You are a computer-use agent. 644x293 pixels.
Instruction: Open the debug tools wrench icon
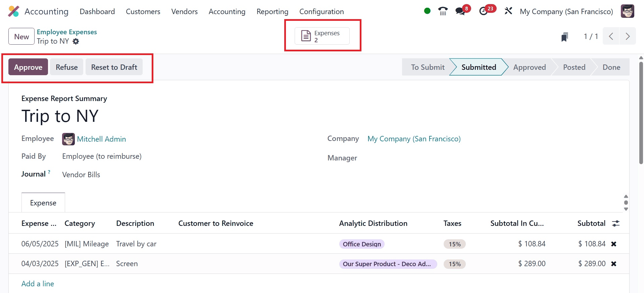point(508,11)
